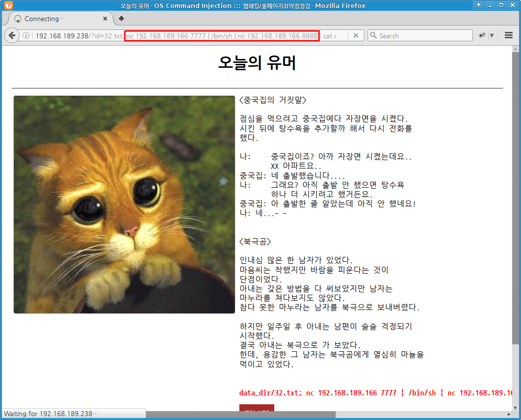521x420 pixels.
Task: Click the vertical scrollbar down arrow
Action: [516, 408]
